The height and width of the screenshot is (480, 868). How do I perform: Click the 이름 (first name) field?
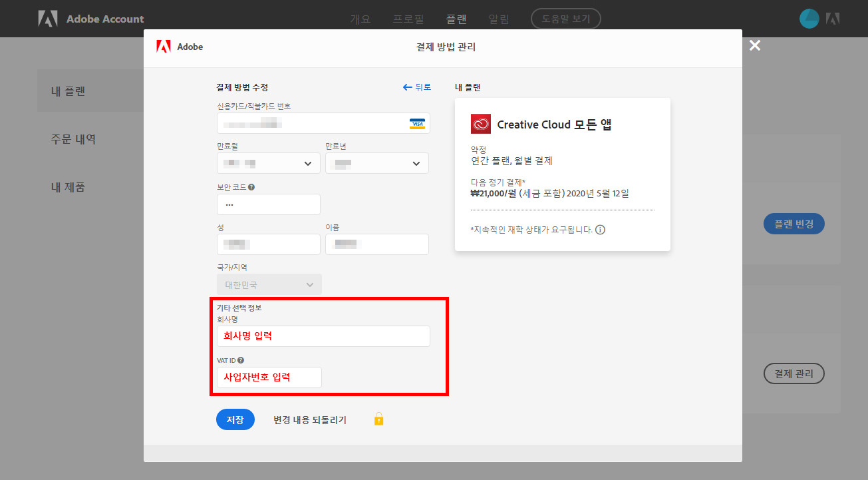click(x=377, y=244)
